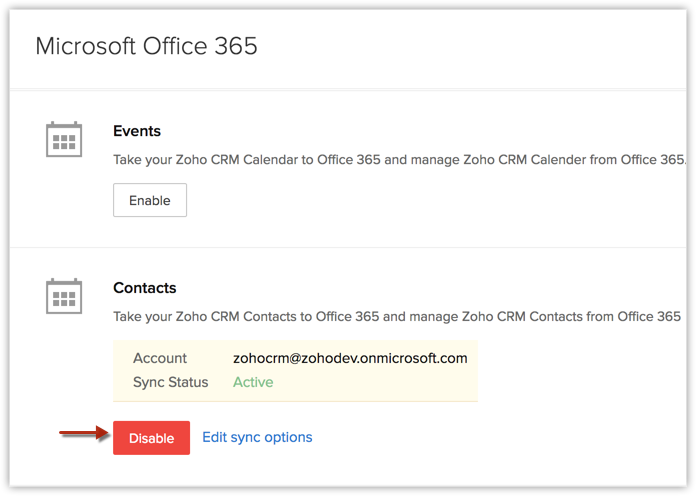Enable Events sync with Office 365
This screenshot has height=496, width=696.
[x=150, y=200]
